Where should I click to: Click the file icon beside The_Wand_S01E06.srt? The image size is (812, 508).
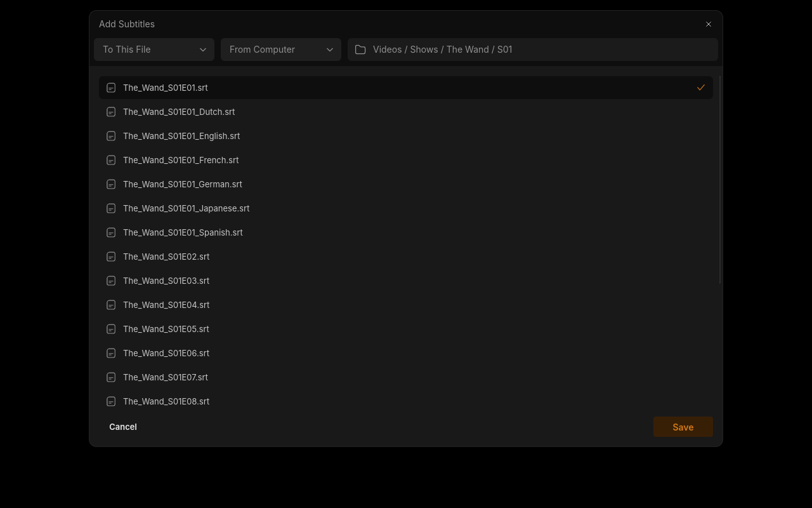coord(111,353)
